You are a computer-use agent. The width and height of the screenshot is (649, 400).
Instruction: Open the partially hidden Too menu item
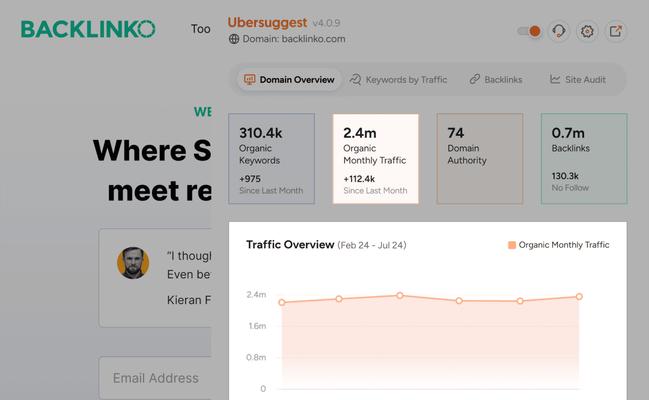[201, 29]
